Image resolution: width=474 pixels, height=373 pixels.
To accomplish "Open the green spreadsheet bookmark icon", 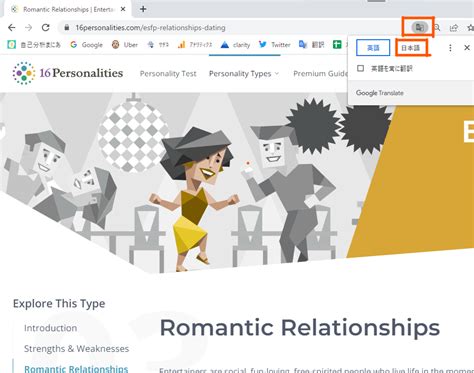I will click(337, 45).
